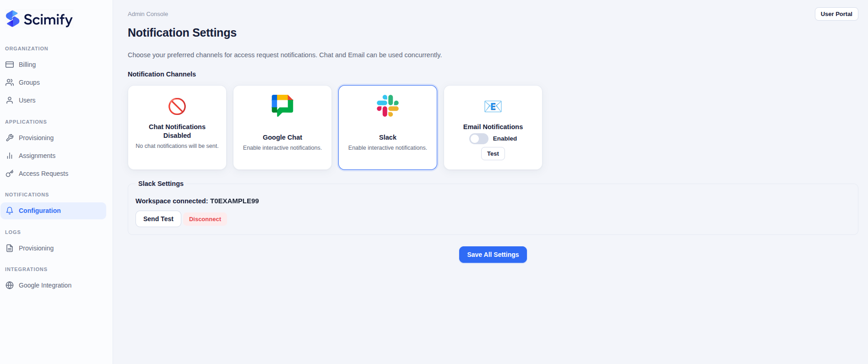868x364 pixels.
Task: Click the document icon beside Logs Provisioning
Action: click(10, 248)
